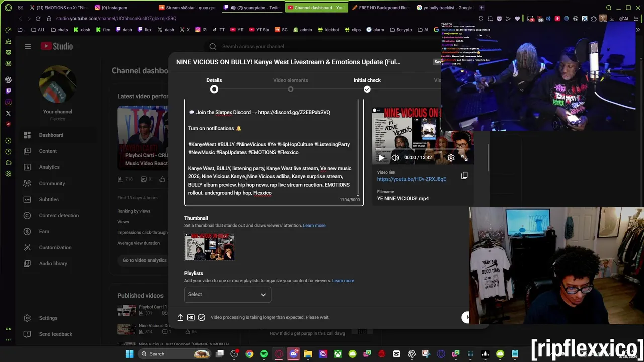The height and width of the screenshot is (362, 644).
Task: Click the browser address bar URL
Action: (116, 19)
